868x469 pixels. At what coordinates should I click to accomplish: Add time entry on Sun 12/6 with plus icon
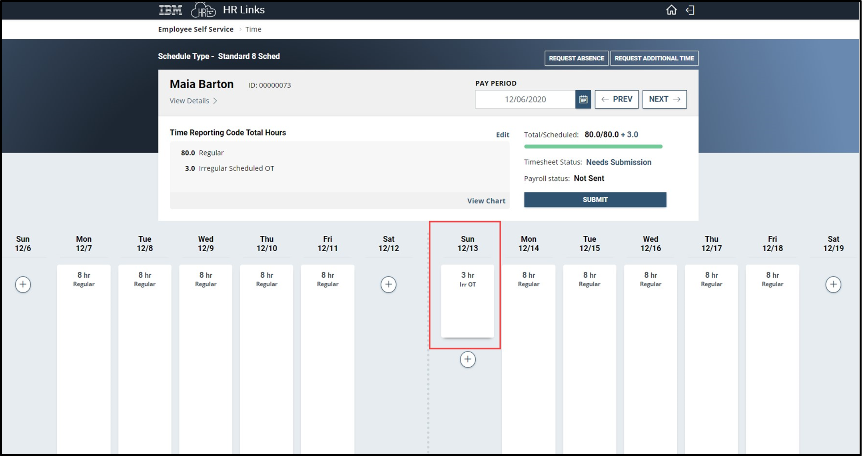point(23,284)
